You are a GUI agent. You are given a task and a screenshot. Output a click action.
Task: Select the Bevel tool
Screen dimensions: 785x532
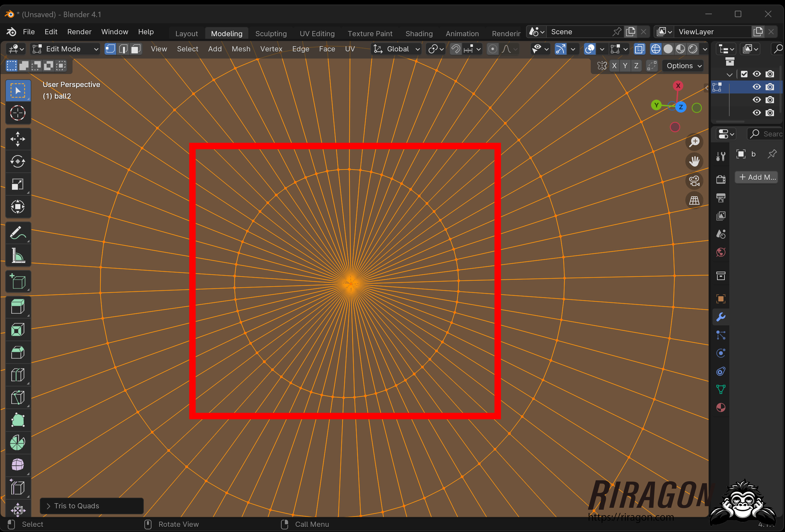(17, 352)
